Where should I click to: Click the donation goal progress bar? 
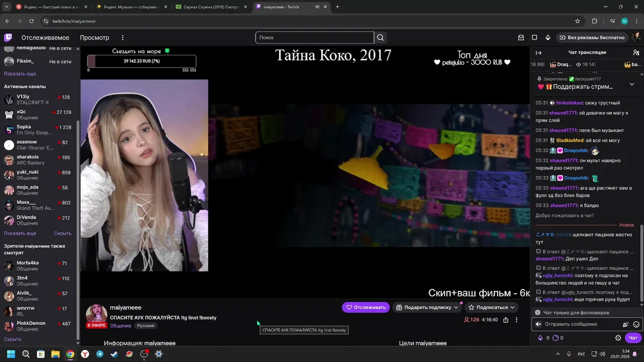pyautogui.click(x=142, y=61)
